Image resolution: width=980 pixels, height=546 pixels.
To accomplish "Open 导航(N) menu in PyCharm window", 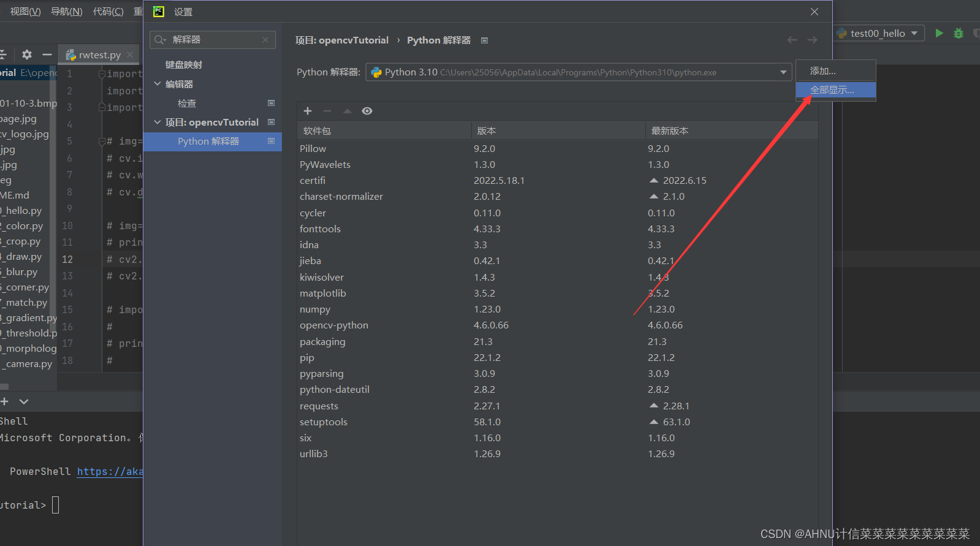I will pos(66,12).
